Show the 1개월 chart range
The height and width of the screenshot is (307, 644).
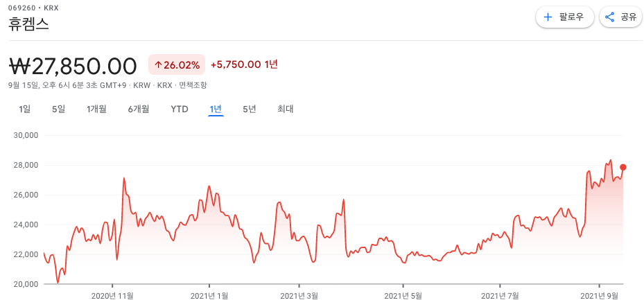pyautogui.click(x=96, y=109)
